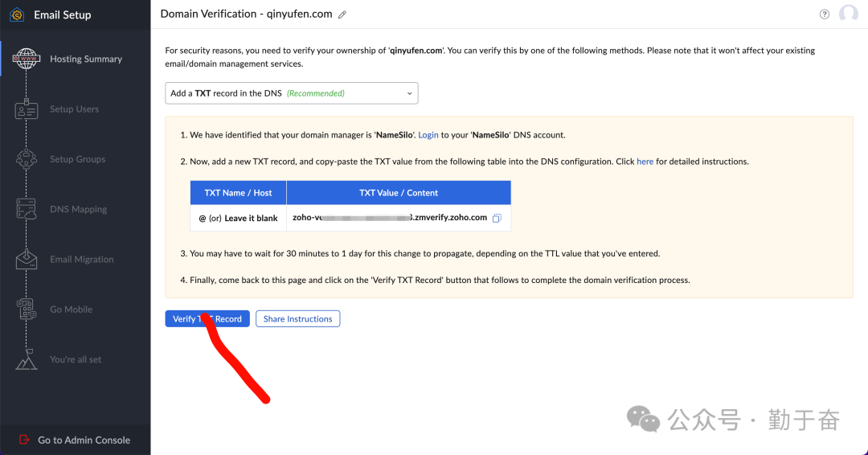Screen dimensions: 868x455
Task: Click the DNS Mapping server icon
Action: pyautogui.click(x=27, y=209)
